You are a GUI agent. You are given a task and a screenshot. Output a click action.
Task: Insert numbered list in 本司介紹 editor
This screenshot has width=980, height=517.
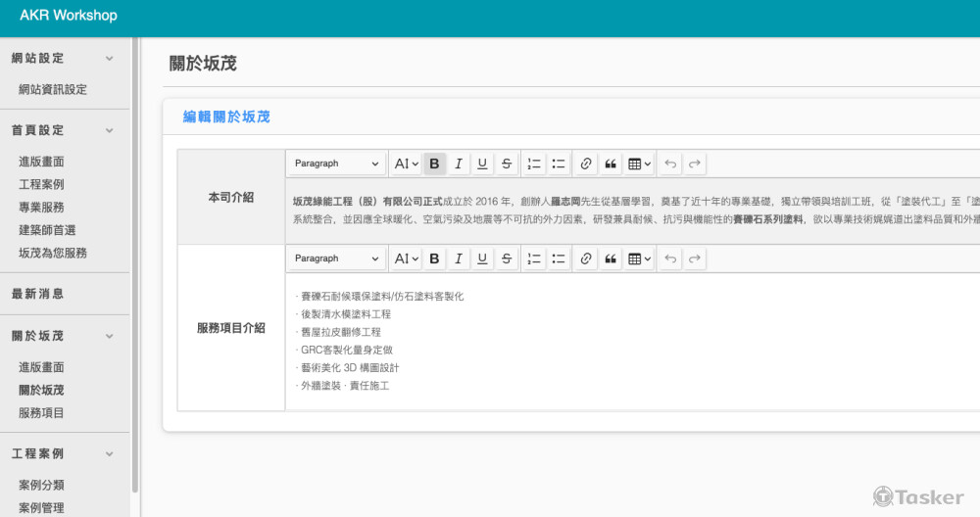(534, 164)
